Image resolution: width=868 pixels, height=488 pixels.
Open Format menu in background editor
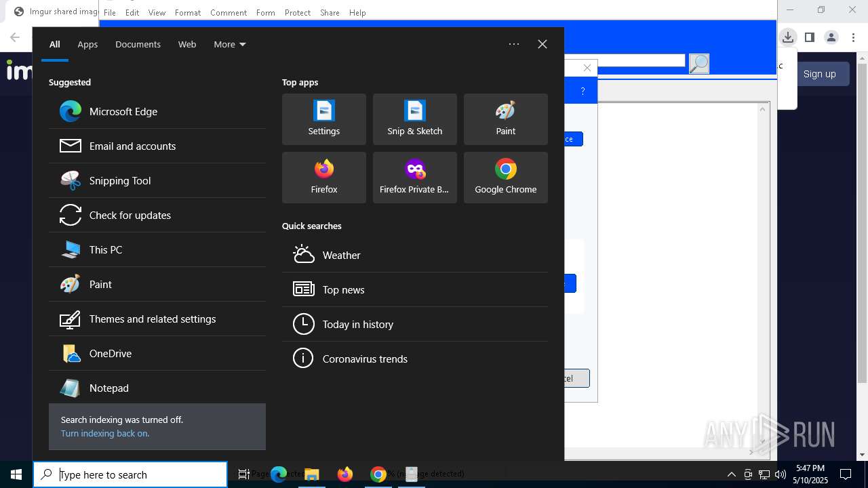click(x=188, y=12)
